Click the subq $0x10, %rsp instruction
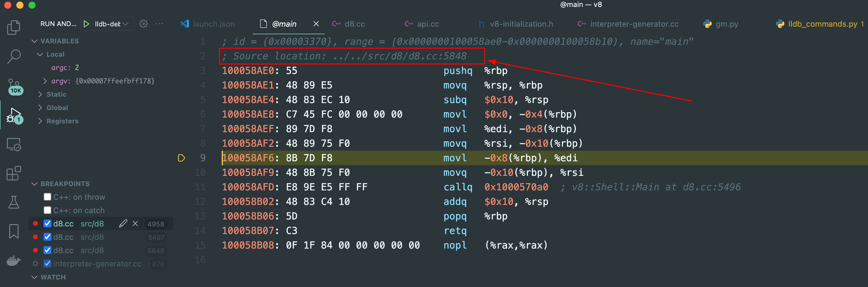Image resolution: width=868 pixels, height=287 pixels. tap(495, 100)
